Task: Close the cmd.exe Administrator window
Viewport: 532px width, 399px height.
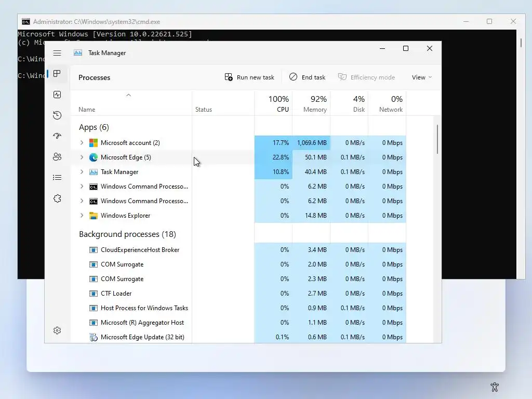Action: click(513, 21)
